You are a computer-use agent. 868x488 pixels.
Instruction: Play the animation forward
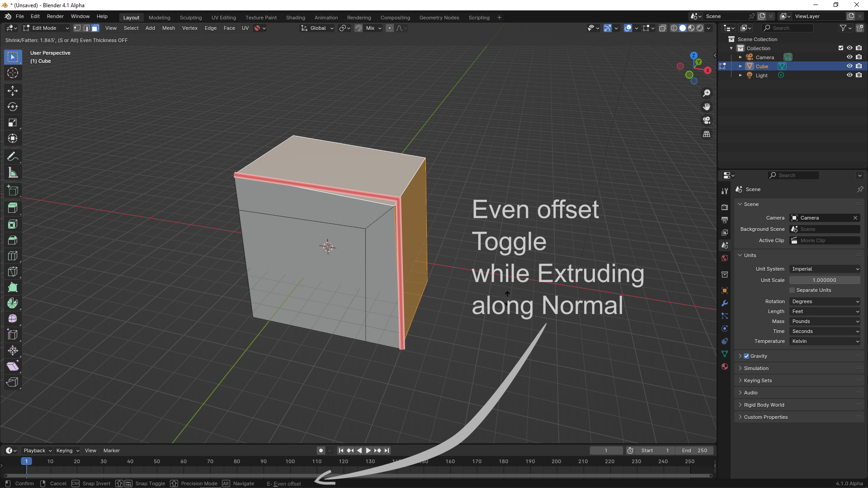[x=368, y=450]
